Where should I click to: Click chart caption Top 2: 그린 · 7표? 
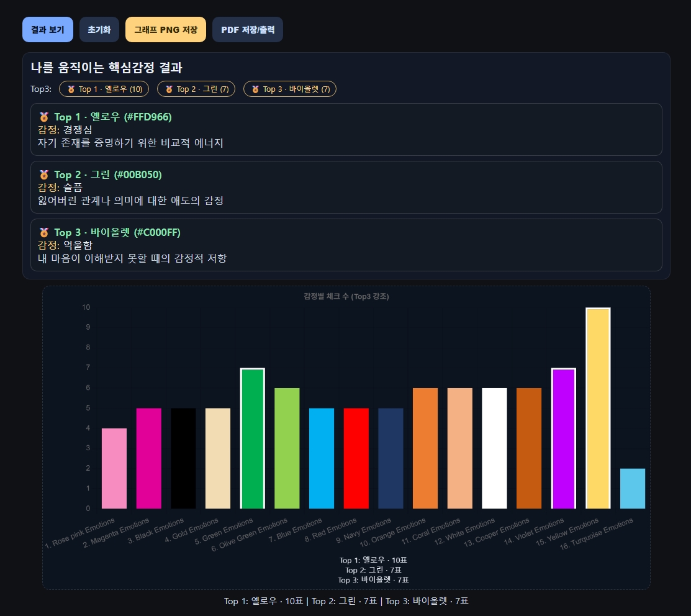click(x=373, y=569)
